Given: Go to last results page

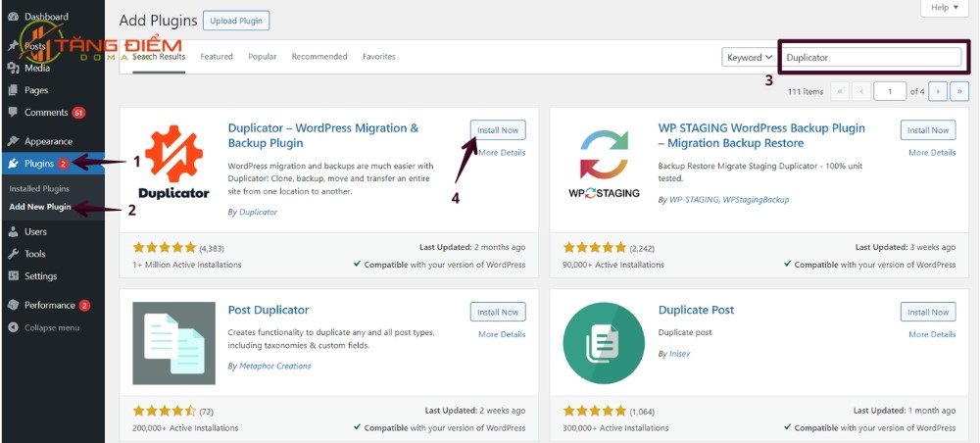Looking at the screenshot, I should (x=959, y=92).
